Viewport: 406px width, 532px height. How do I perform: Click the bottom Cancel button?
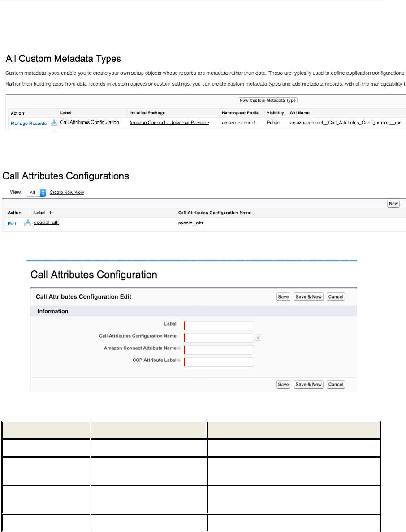(x=336, y=384)
